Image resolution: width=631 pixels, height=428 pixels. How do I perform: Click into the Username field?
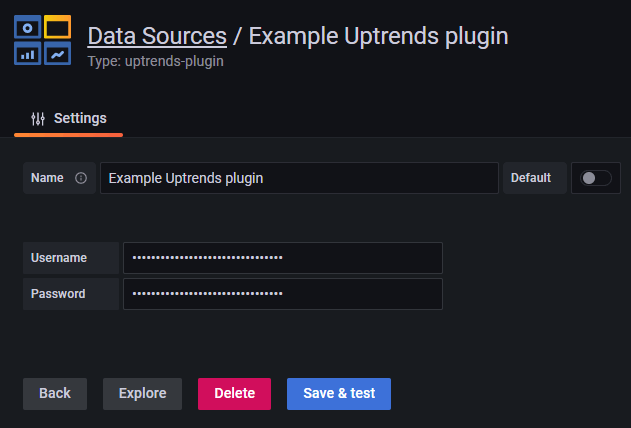point(282,257)
